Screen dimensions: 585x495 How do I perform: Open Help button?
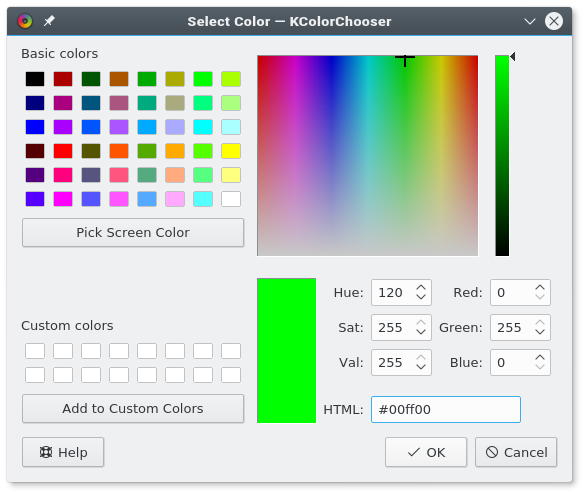[63, 452]
